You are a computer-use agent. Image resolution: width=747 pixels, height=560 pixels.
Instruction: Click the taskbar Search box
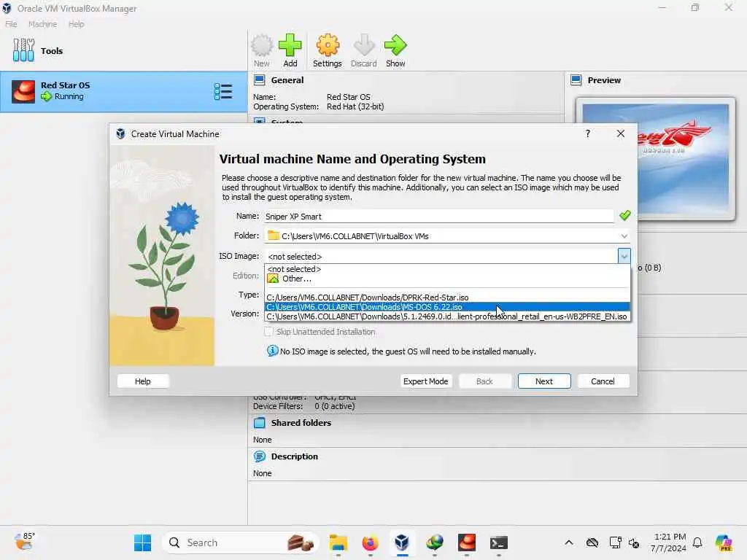click(241, 542)
